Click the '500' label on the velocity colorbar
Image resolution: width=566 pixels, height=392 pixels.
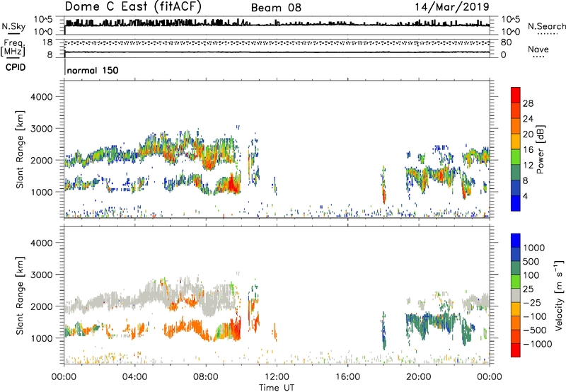pos(531,262)
